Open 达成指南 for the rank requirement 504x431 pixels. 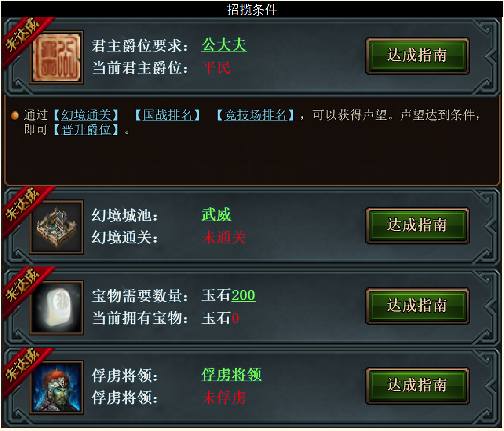point(417,56)
